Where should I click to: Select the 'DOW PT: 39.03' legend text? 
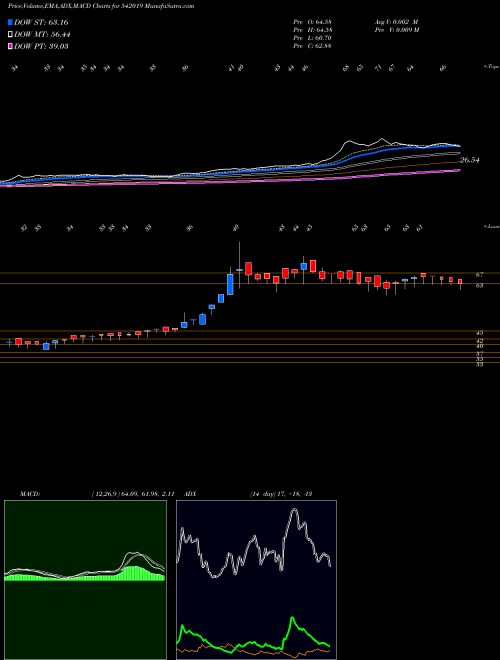[41, 46]
